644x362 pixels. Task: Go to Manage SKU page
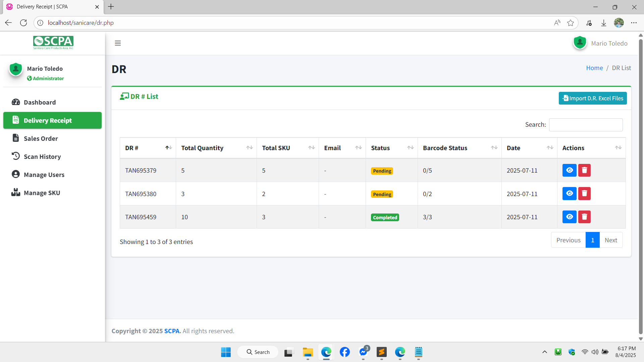[x=42, y=193]
